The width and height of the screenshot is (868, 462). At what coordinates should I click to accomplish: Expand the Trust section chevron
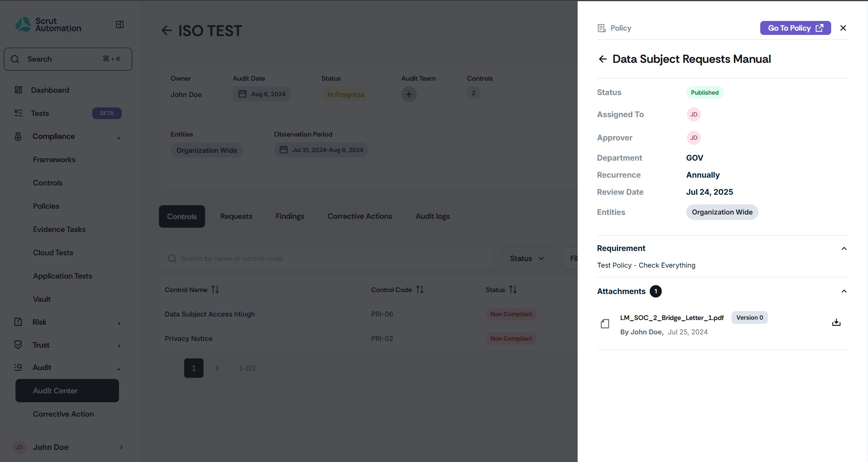coord(119,346)
